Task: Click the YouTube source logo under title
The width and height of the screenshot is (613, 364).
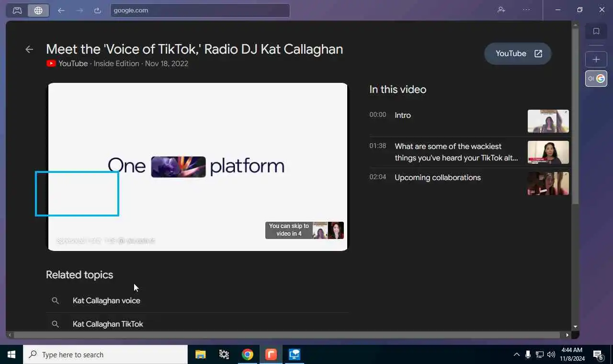Action: tap(51, 63)
